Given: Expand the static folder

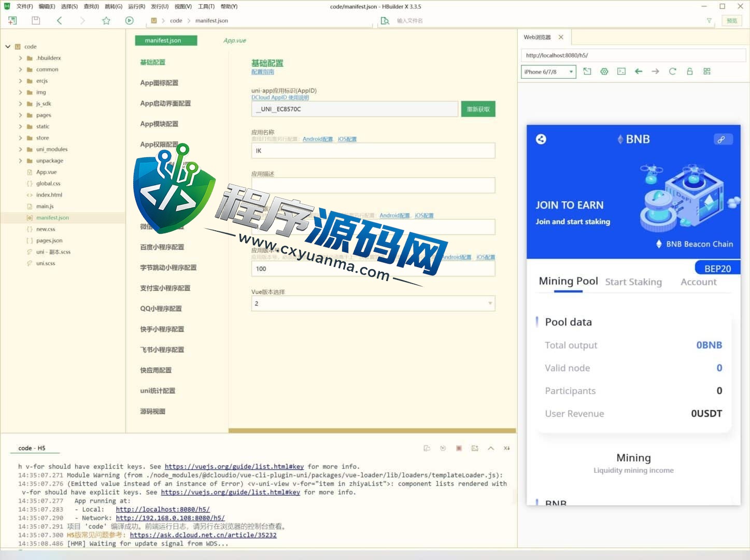Looking at the screenshot, I should 20,127.
